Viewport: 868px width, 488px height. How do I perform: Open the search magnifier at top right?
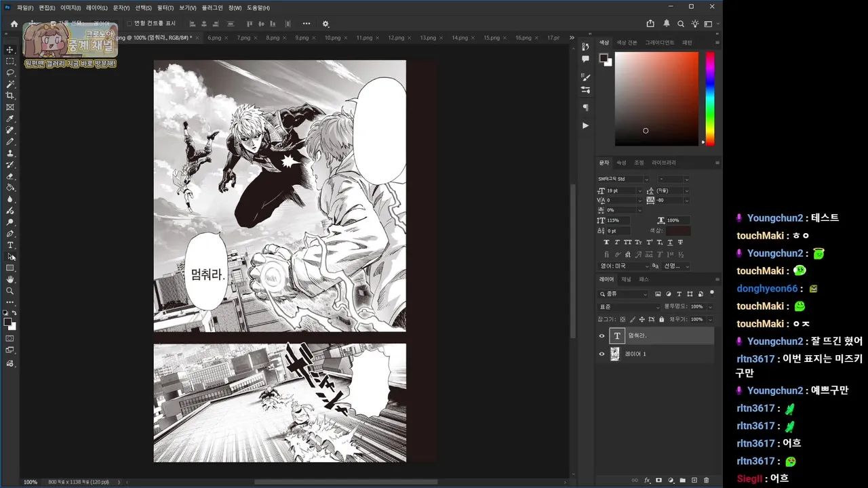681,24
